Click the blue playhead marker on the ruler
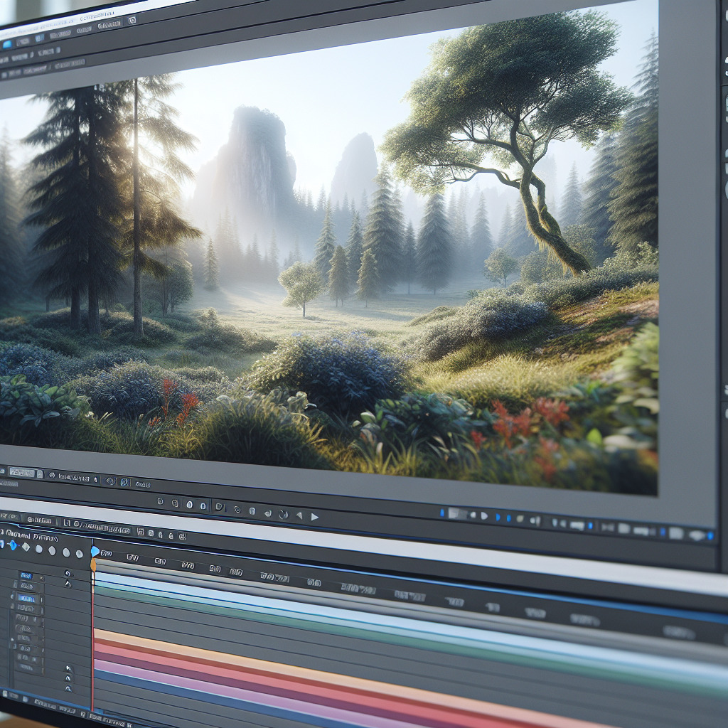Image resolution: width=728 pixels, height=728 pixels. (x=95, y=551)
